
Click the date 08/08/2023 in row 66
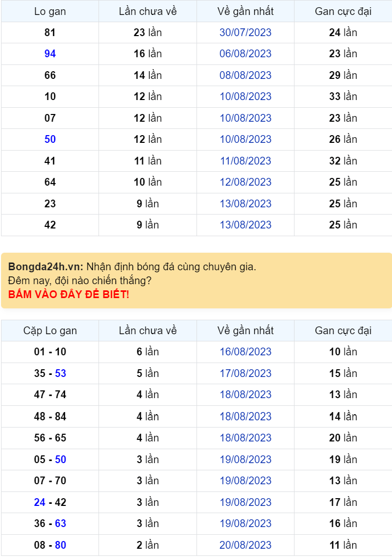point(245,75)
